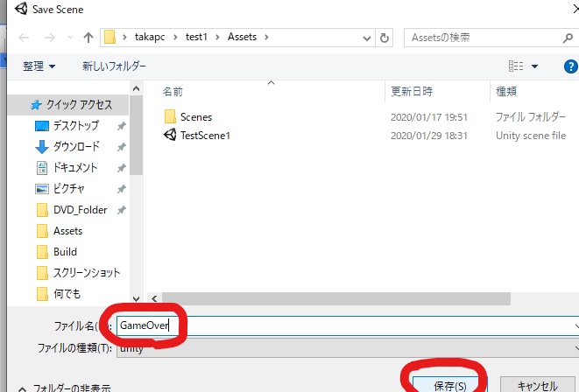Click the Unity logo in title bar
Image resolution: width=579 pixels, height=392 pixels.
(21, 9)
